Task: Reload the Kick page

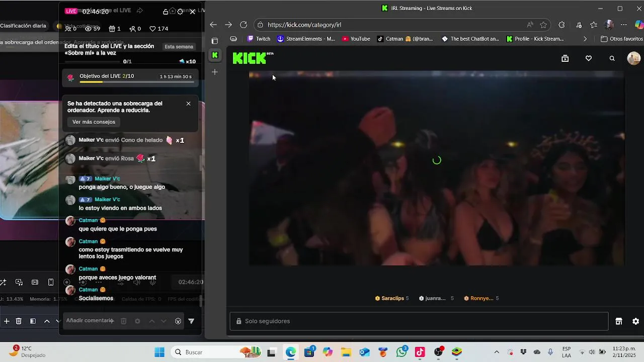Action: [x=244, y=25]
